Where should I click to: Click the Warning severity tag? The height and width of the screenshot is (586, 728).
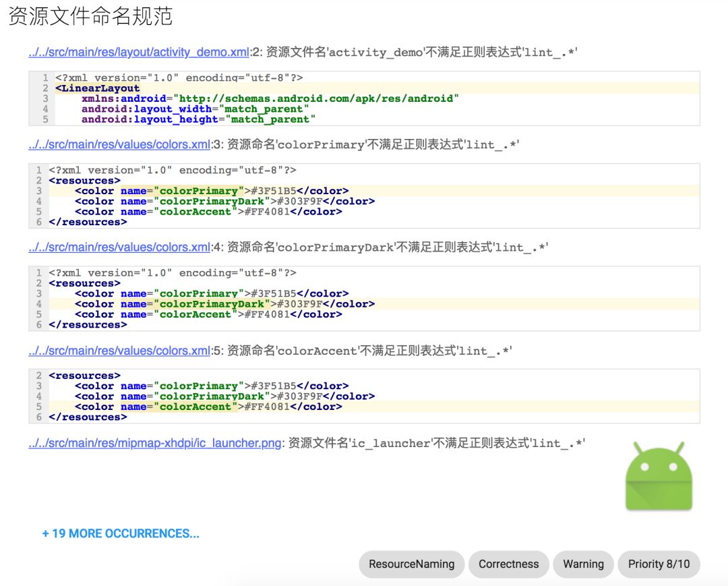(x=584, y=564)
